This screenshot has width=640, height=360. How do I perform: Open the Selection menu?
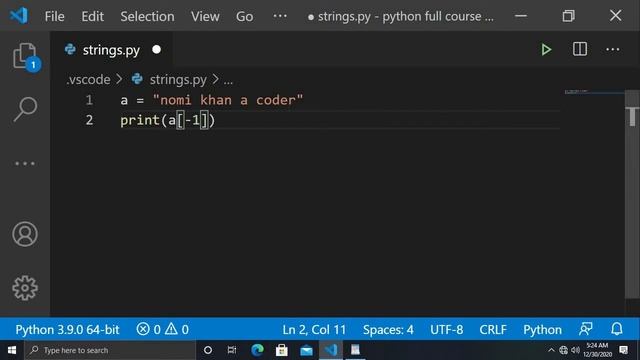coord(147,16)
